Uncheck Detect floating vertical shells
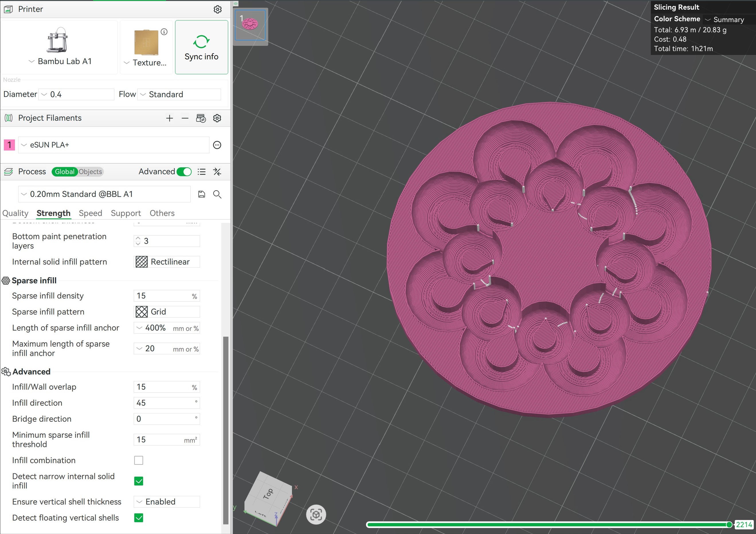 coord(139,518)
